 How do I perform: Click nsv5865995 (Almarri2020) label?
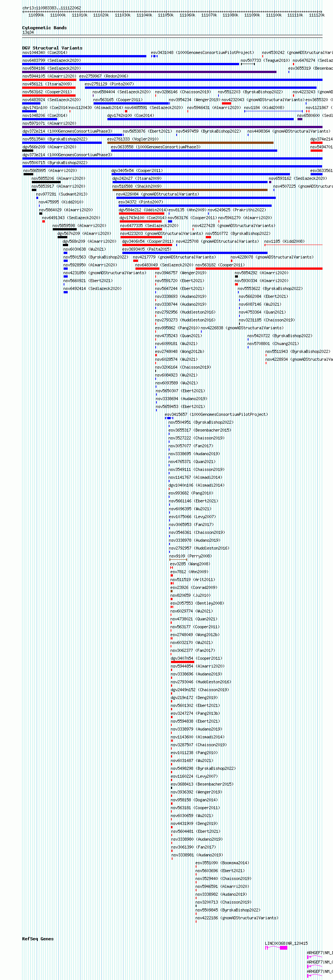pyautogui.click(x=50, y=170)
